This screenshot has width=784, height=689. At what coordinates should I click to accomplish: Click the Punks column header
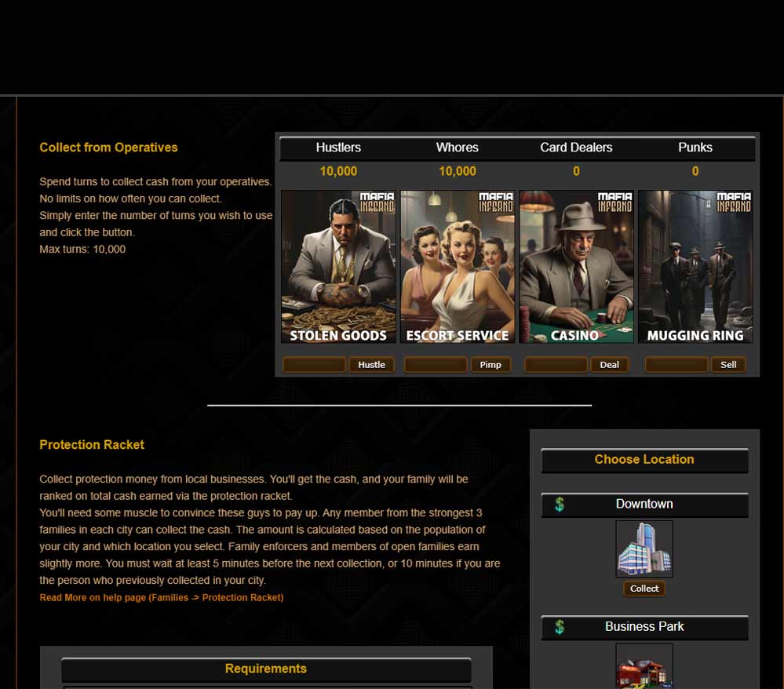(x=695, y=148)
